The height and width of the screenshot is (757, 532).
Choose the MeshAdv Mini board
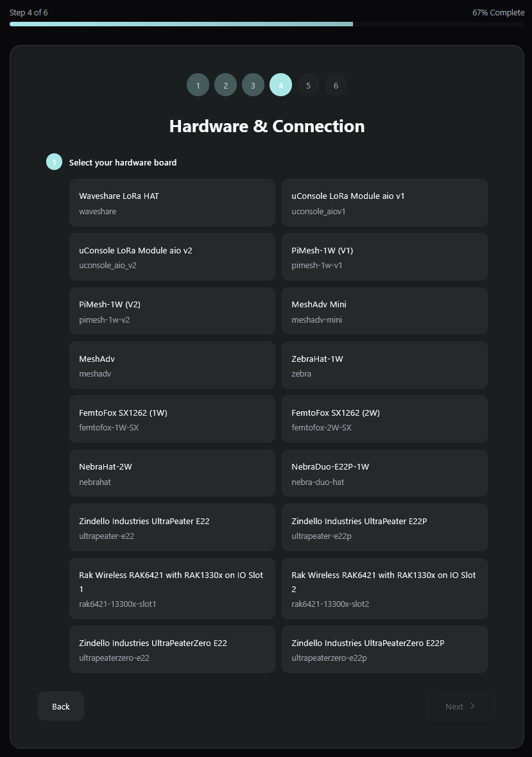[x=384, y=311]
